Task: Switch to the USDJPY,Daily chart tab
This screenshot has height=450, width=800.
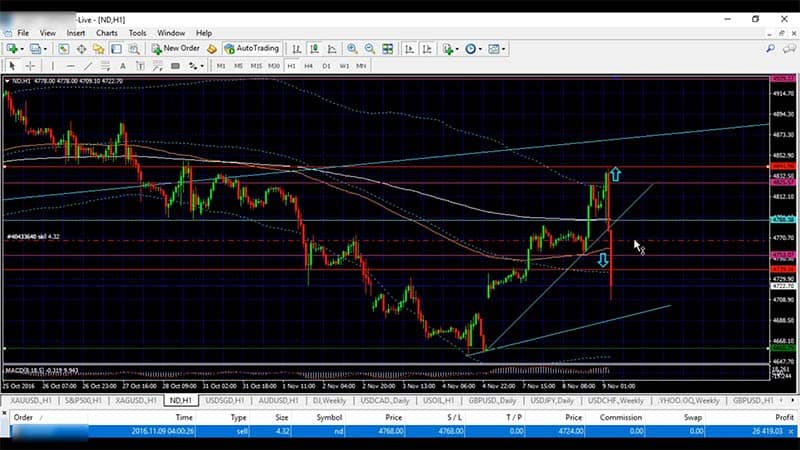Action: [552, 400]
